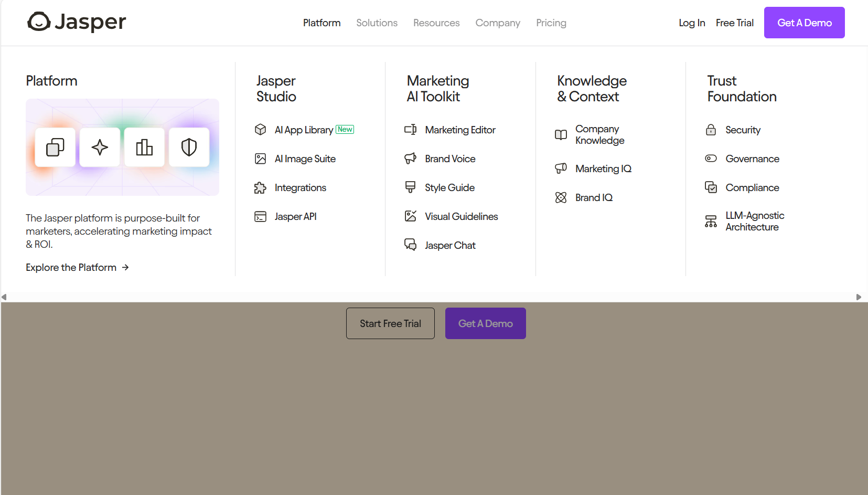Click the Style Guide icon
This screenshot has height=495, width=868.
pyautogui.click(x=411, y=187)
